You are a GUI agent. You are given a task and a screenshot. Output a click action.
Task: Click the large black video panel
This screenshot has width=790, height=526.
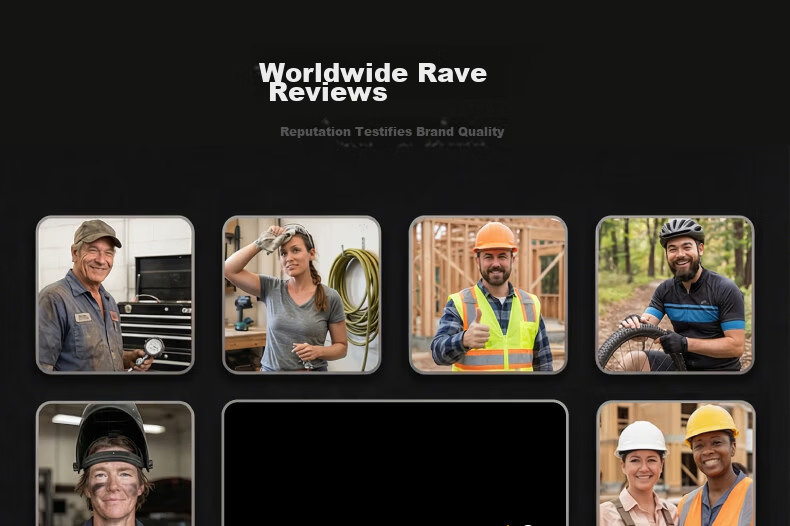tap(395, 464)
